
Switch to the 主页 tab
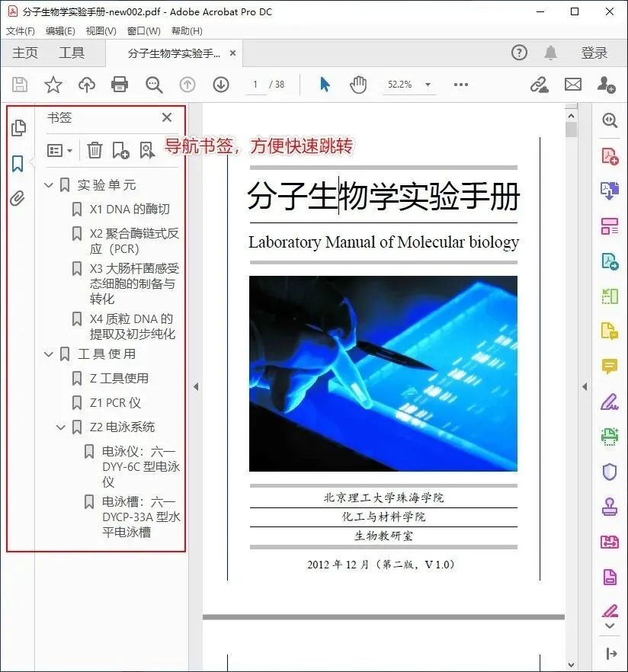pyautogui.click(x=25, y=53)
